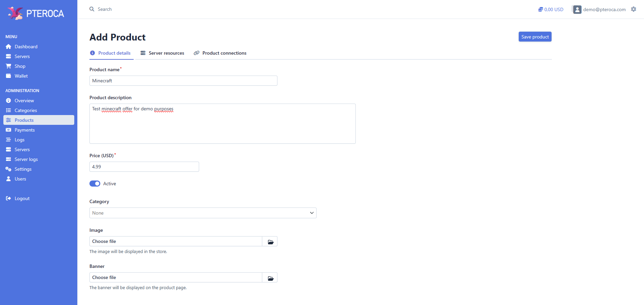The height and width of the screenshot is (305, 644).
Task: Click the Save product button
Action: [x=535, y=37]
